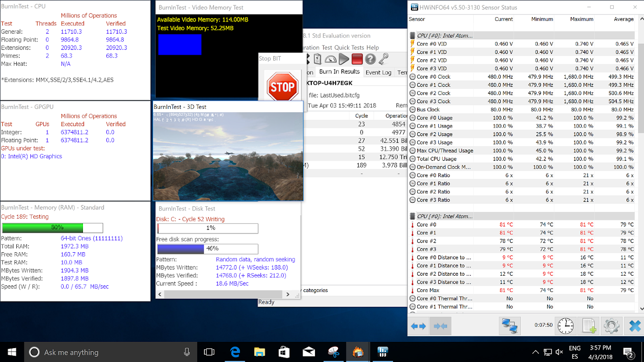Viewport: 644px width, 362px height.
Task: Click the free disk scan 46% progress bar
Action: (x=208, y=249)
